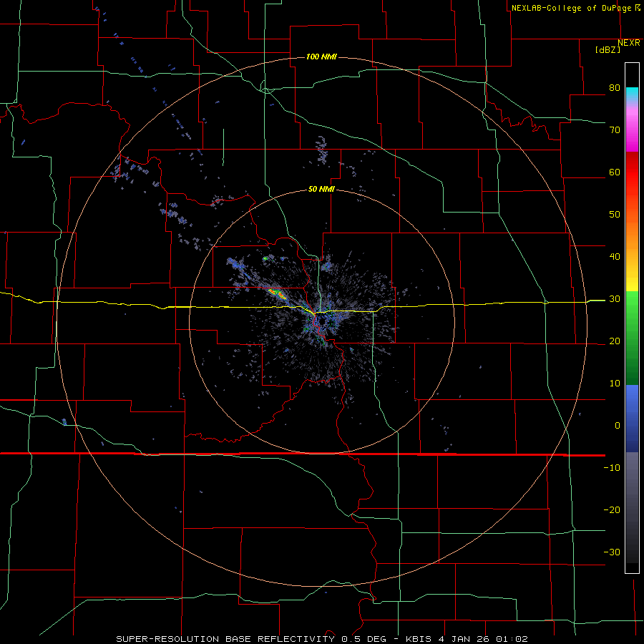Click the 0.5 DEG elevation angle text
The width and height of the screenshot is (644, 644).
[364, 639]
